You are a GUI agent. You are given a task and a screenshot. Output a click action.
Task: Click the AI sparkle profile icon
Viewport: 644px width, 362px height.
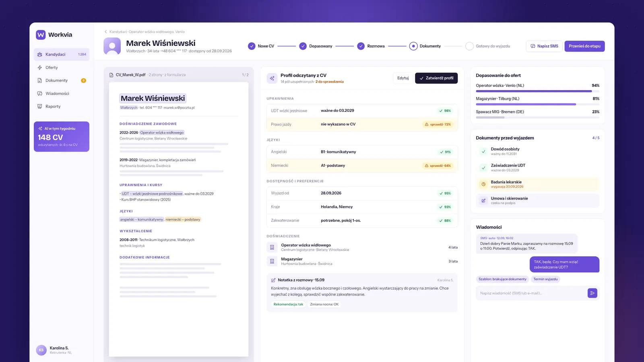tap(272, 78)
